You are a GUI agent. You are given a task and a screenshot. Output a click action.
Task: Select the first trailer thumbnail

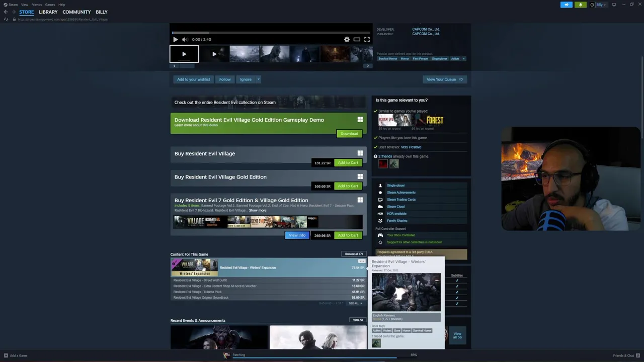pyautogui.click(x=184, y=54)
